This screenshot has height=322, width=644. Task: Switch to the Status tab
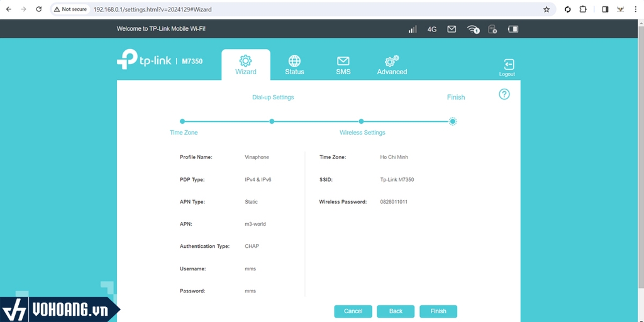pyautogui.click(x=294, y=65)
